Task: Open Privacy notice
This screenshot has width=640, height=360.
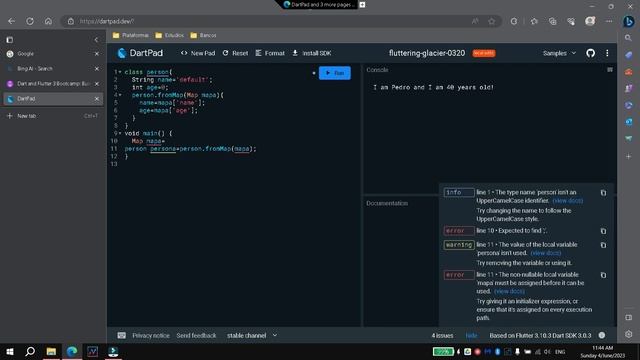Action: (151, 336)
